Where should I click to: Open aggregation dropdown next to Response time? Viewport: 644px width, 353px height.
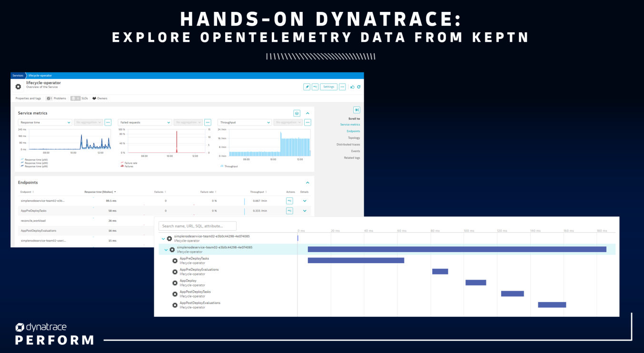point(88,122)
